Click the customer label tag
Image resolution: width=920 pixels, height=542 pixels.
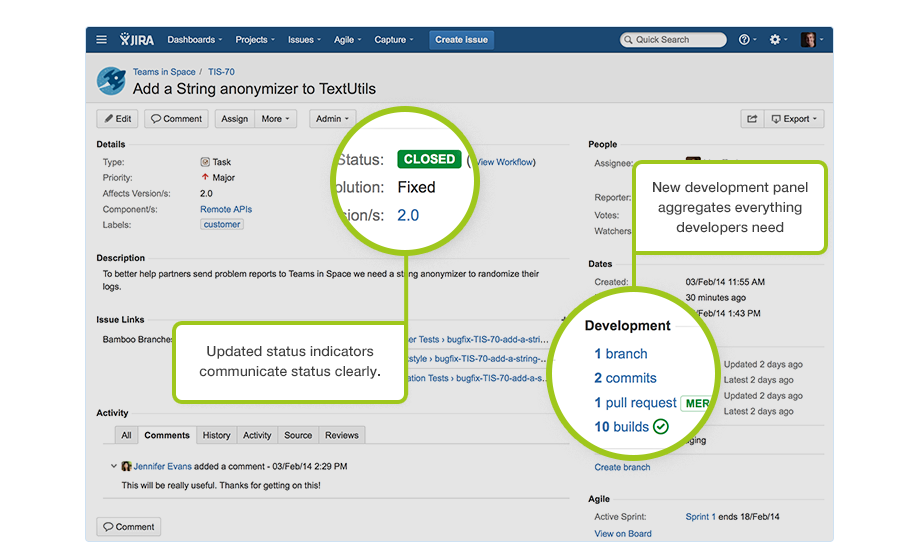(222, 225)
